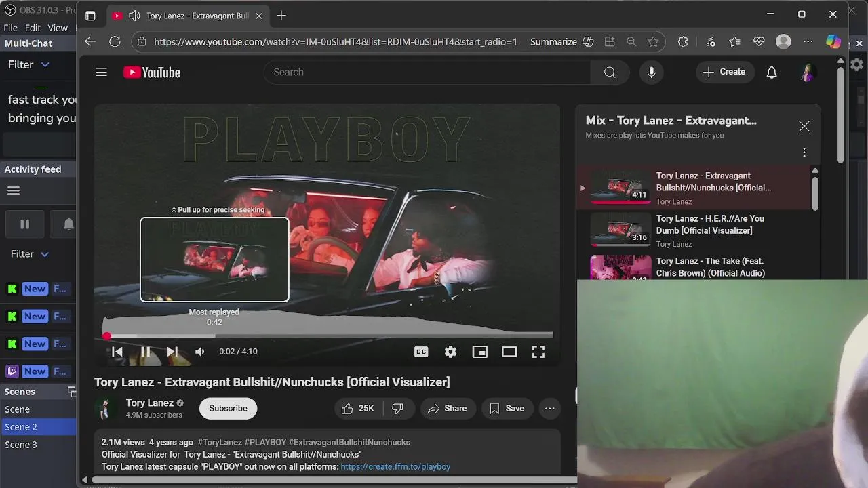Image resolution: width=868 pixels, height=488 pixels.
Task: Open the browser extensions puzzle icon
Action: pyautogui.click(x=683, y=42)
